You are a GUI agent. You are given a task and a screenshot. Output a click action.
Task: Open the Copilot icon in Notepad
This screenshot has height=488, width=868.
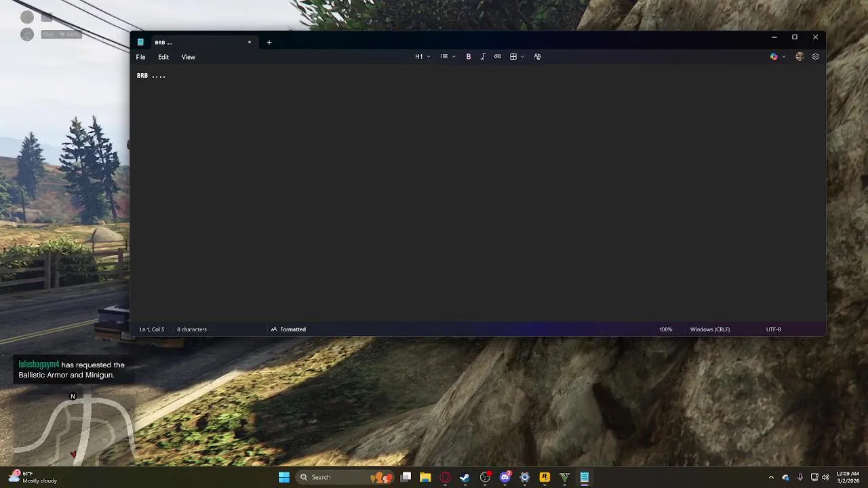pyautogui.click(x=774, y=57)
